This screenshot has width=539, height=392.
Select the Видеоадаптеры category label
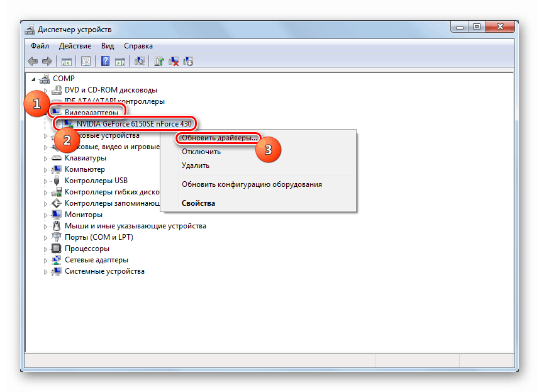(x=91, y=113)
